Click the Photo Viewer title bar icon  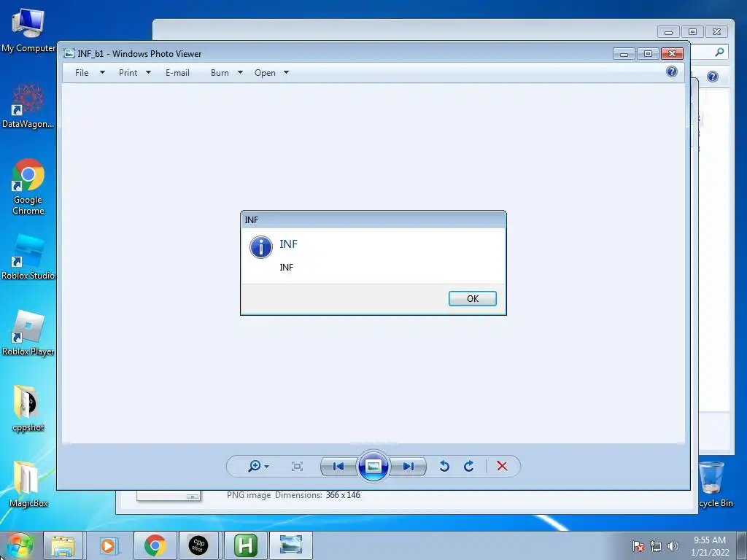[x=69, y=53]
